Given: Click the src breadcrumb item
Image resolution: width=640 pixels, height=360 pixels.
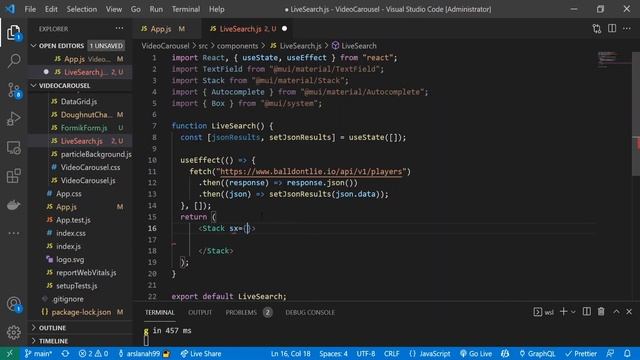Looking at the screenshot, I should (x=203, y=46).
